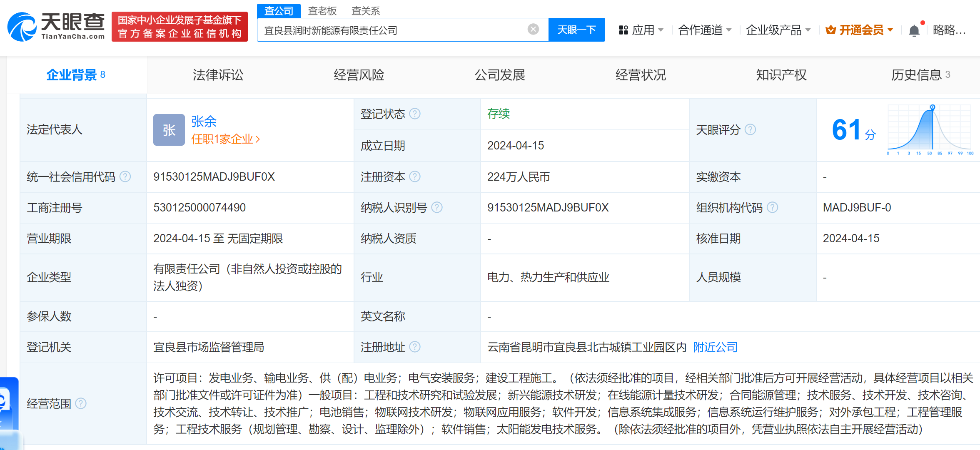Click help icon next to 天眼评分
980x450 pixels.
(750, 129)
